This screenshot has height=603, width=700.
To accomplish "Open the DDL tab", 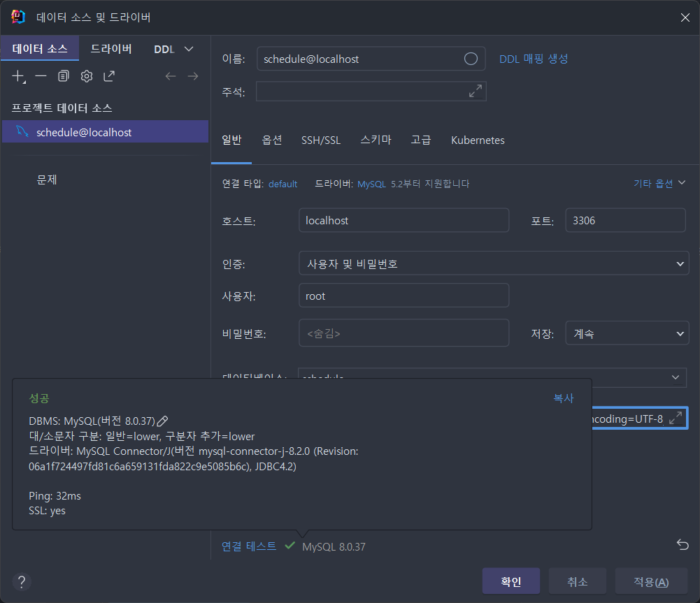I will [x=164, y=49].
